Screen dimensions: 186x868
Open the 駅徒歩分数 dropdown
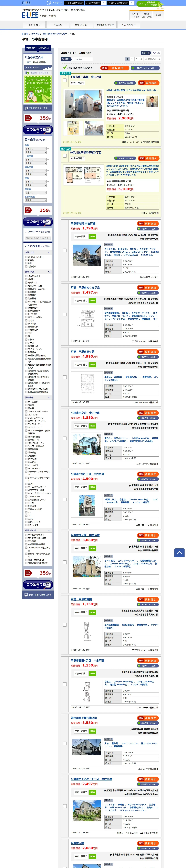[x=36, y=200]
